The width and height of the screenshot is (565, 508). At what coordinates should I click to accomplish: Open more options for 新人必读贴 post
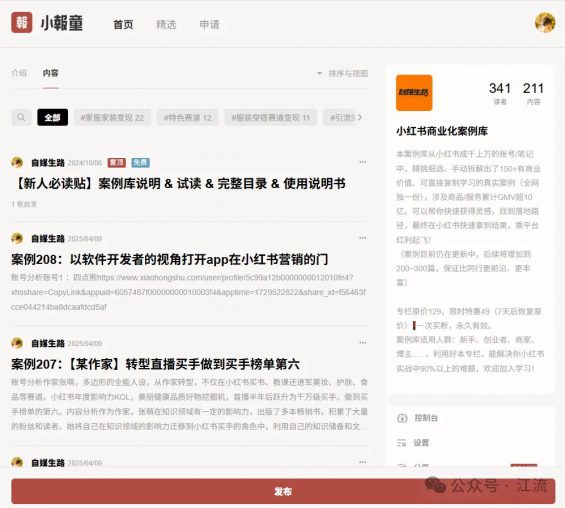click(x=362, y=162)
